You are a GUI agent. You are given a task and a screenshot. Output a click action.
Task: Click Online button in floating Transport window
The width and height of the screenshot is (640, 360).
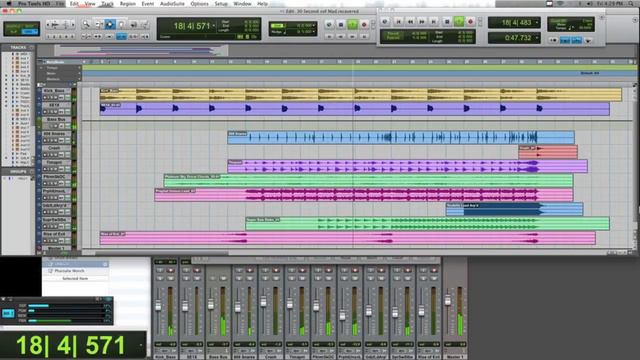pyautogui.click(x=384, y=21)
